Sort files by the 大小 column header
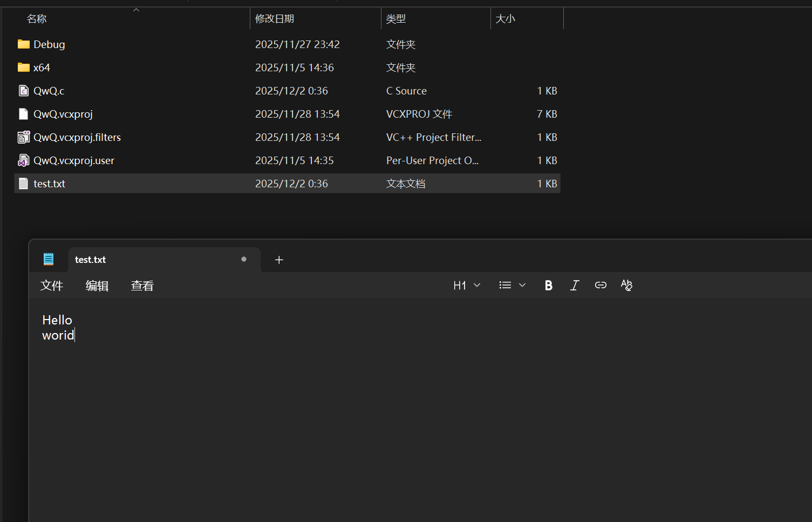This screenshot has width=812, height=522. (506, 19)
